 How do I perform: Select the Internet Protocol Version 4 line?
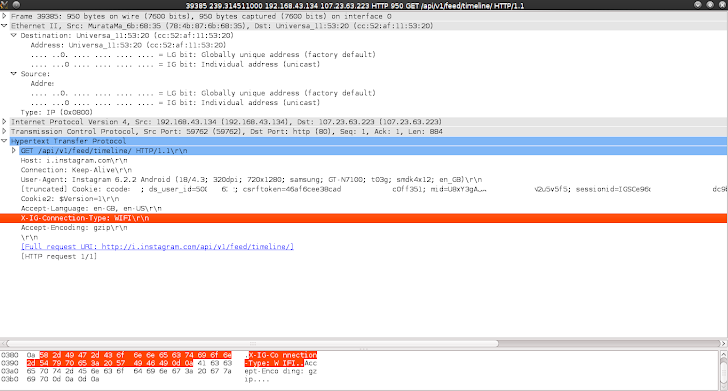pos(227,122)
